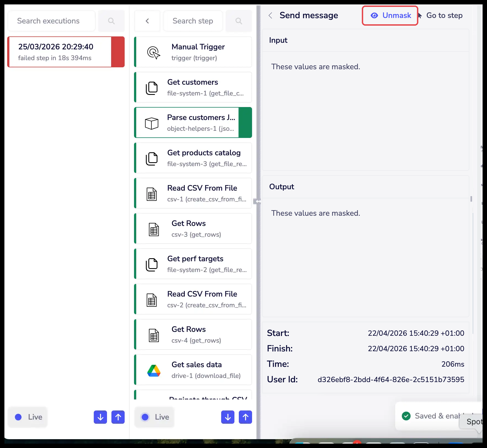Select execution 25/03/2026 20:29:40
This screenshot has width=487, height=448.
66,52
